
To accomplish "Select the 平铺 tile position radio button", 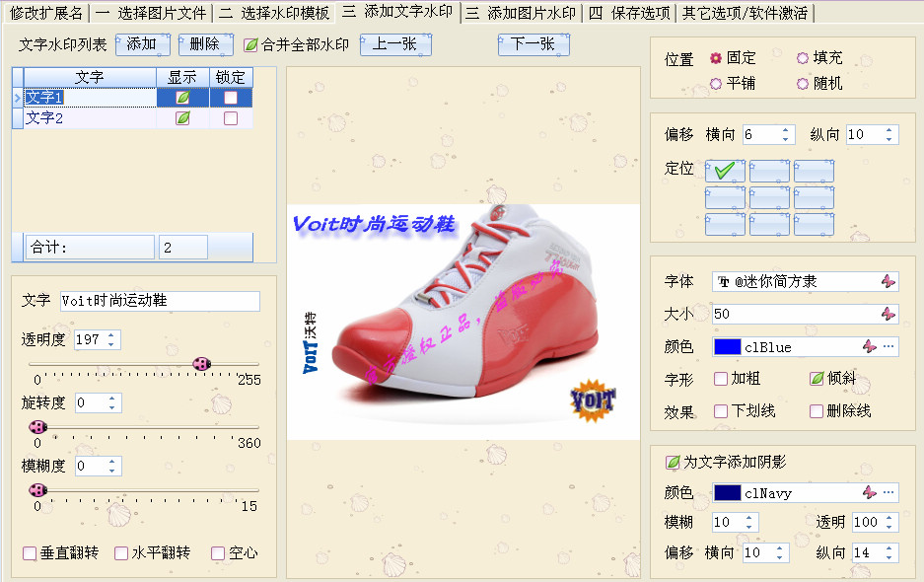I will [716, 84].
